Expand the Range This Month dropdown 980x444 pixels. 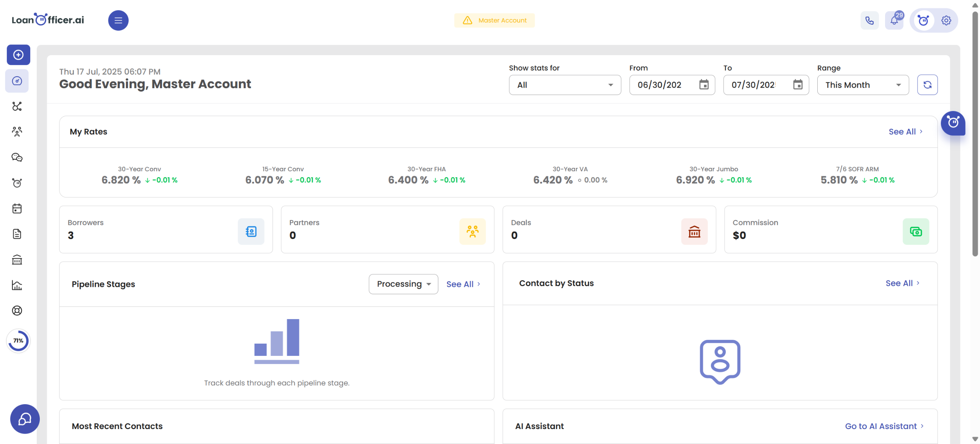pos(863,85)
